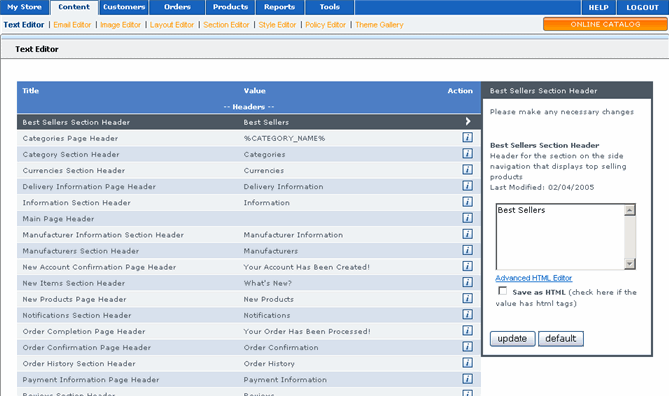Screen dimensions: 669x396
Task: Click 'Your Account Has Been Created!' value
Action: [306, 267]
